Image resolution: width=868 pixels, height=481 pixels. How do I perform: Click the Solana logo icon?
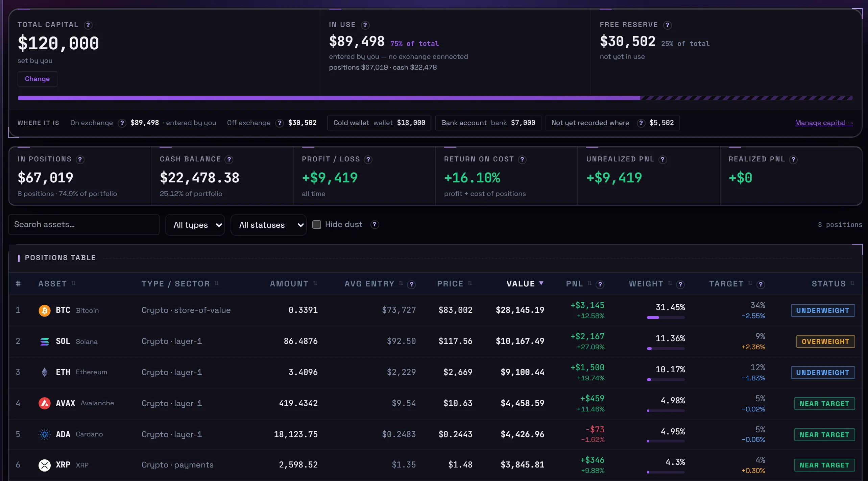[x=45, y=341]
